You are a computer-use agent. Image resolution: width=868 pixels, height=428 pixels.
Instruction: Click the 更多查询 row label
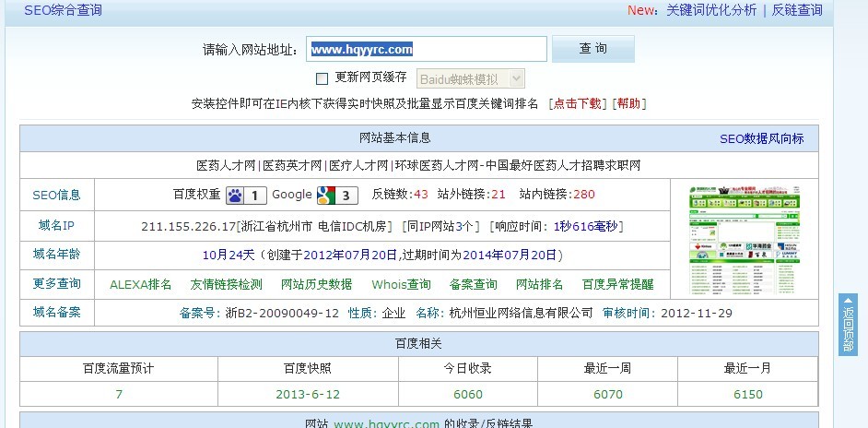tap(56, 284)
